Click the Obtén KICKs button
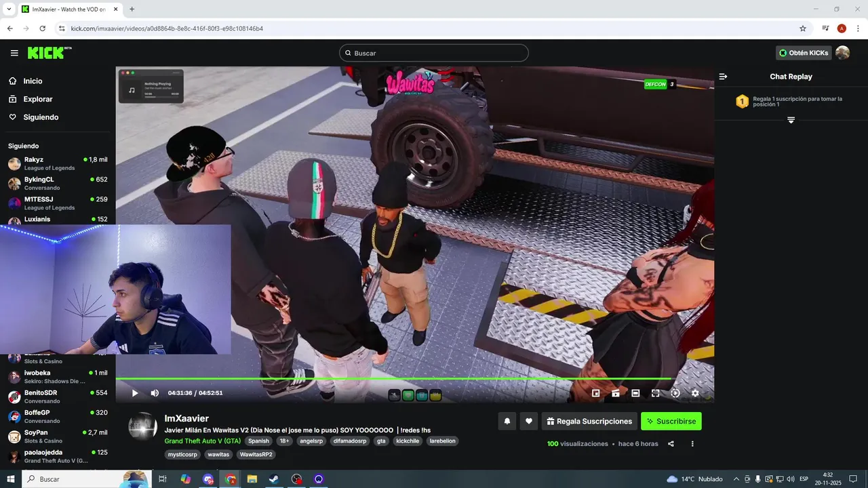This screenshot has width=868, height=488. pyautogui.click(x=804, y=53)
